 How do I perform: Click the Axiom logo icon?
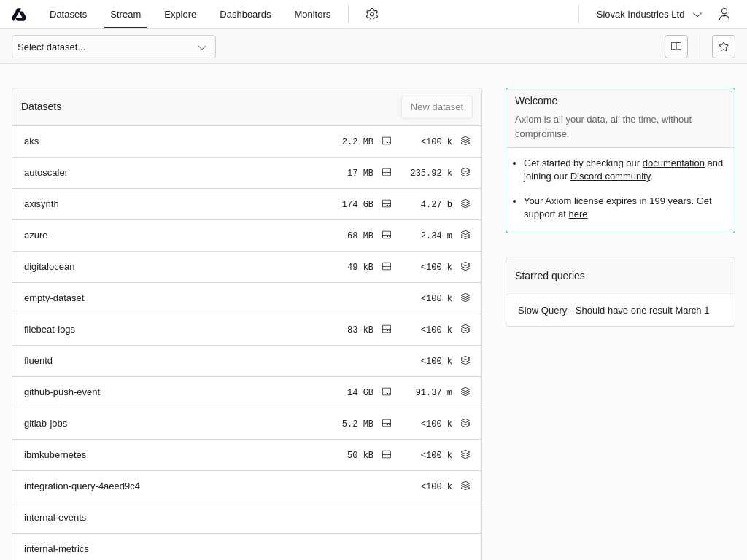pos(19,15)
